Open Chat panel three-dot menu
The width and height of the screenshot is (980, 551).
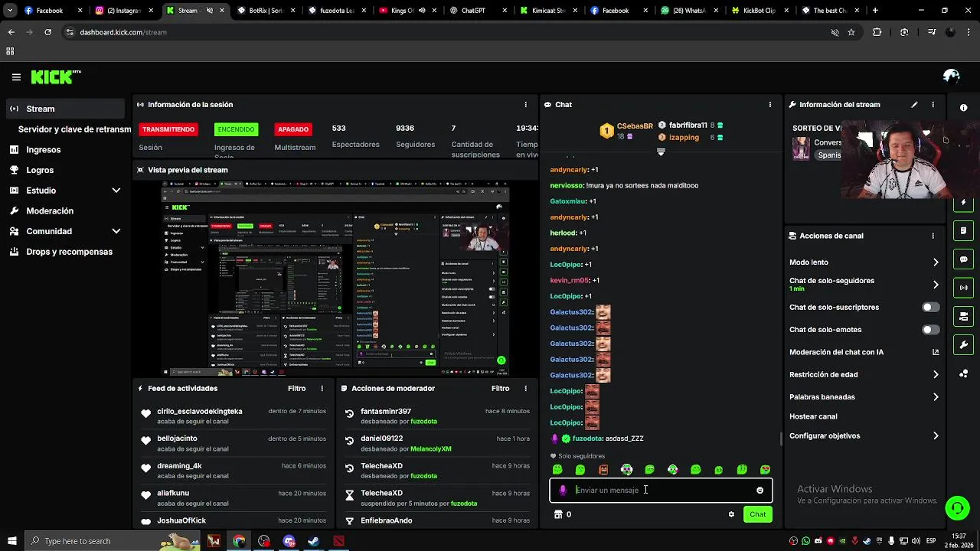(x=770, y=105)
